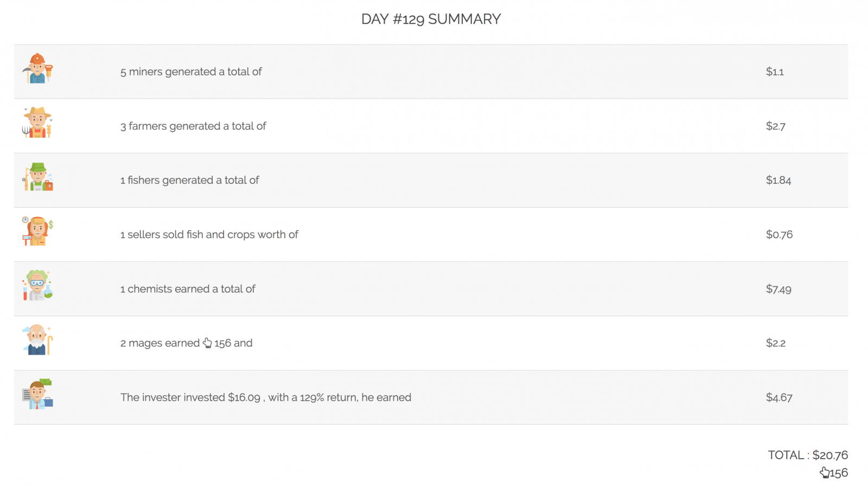Click the investor $4.67 earnings value
This screenshot has width=868, height=488.
coord(779,397)
